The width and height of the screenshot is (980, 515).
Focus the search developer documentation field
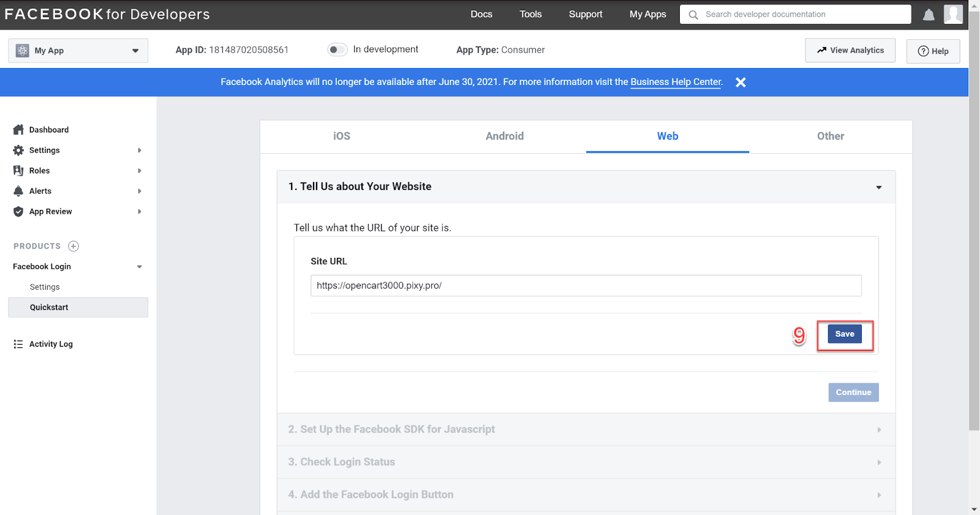click(x=796, y=15)
